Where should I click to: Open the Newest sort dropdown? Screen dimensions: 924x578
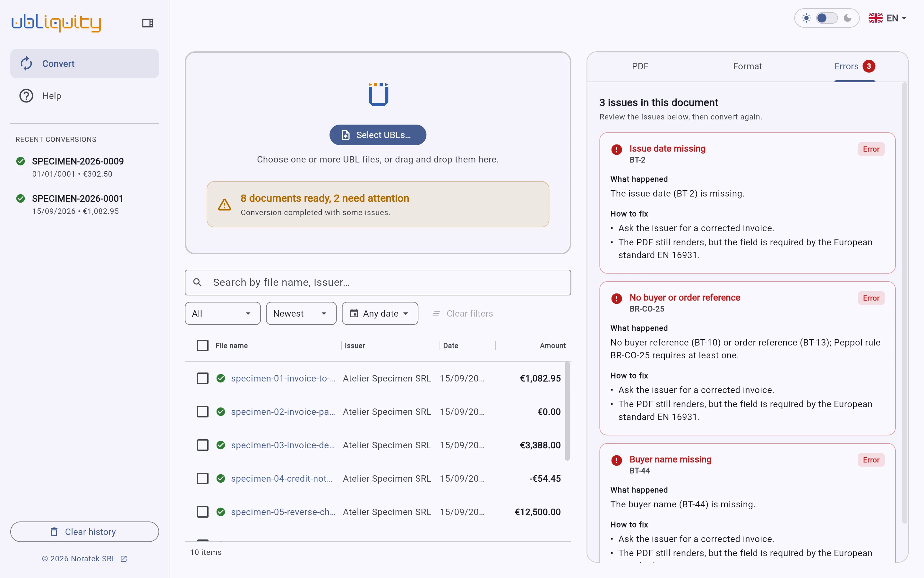(301, 313)
